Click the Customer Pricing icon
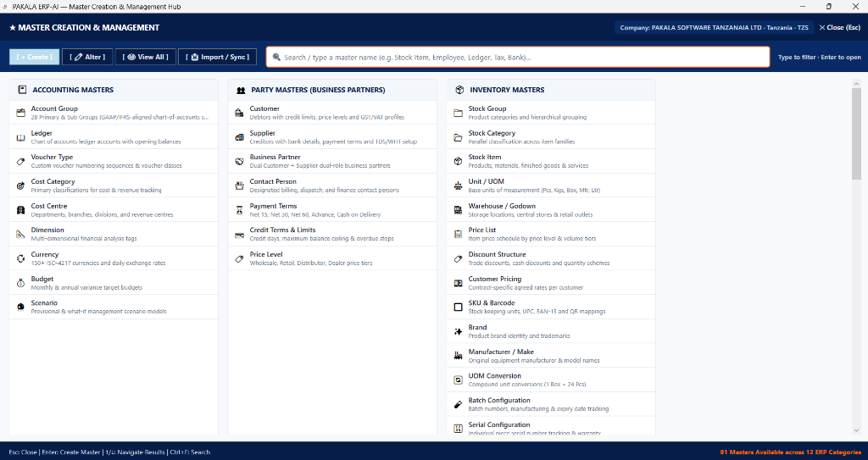 [458, 283]
